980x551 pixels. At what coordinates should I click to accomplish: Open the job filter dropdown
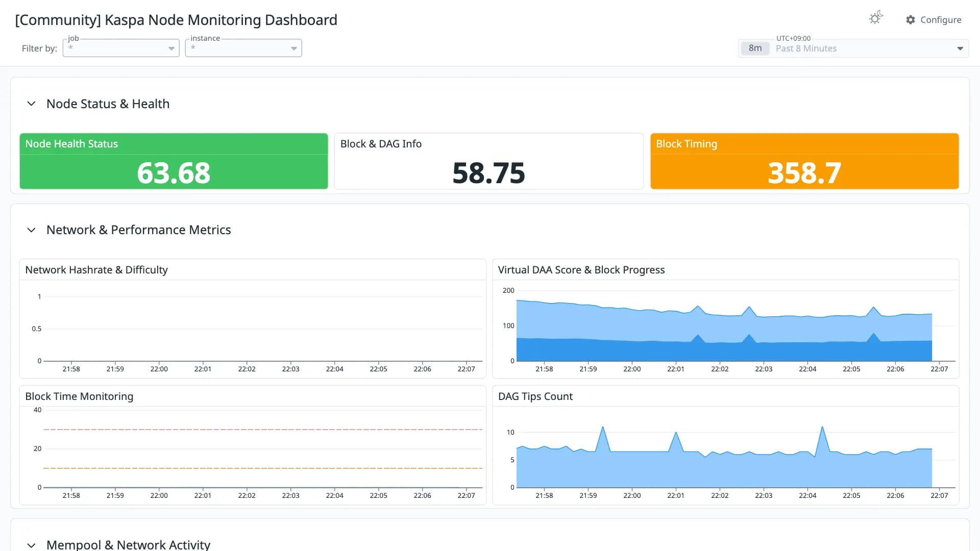point(121,48)
